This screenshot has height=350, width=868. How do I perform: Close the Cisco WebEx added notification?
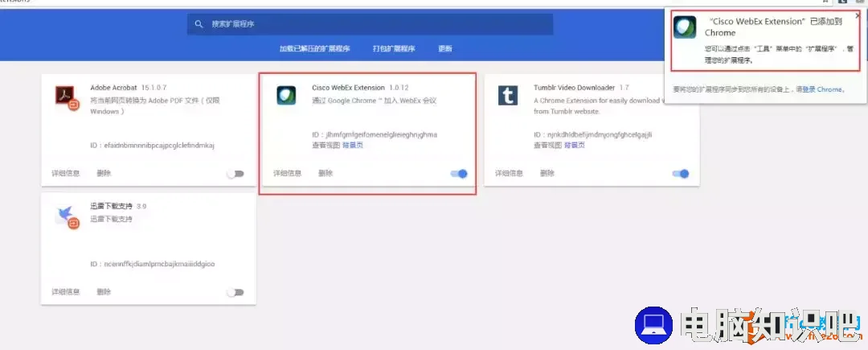coord(858,15)
